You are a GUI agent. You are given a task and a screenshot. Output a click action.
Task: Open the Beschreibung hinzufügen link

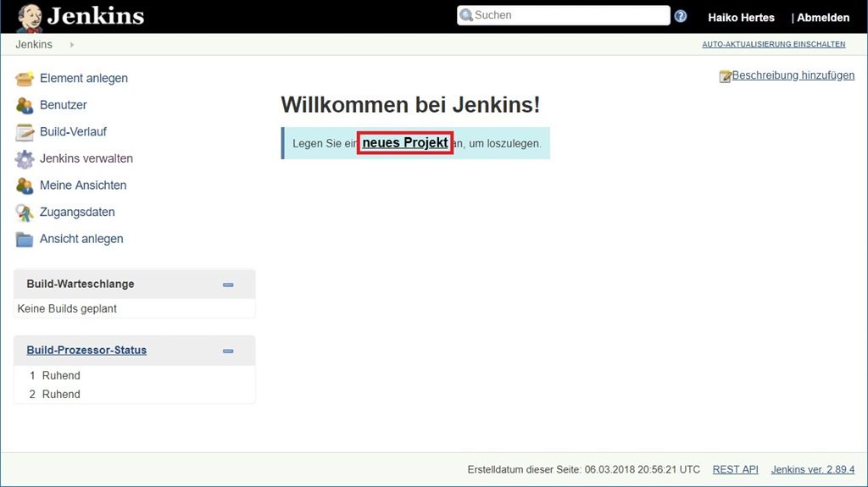(x=793, y=75)
